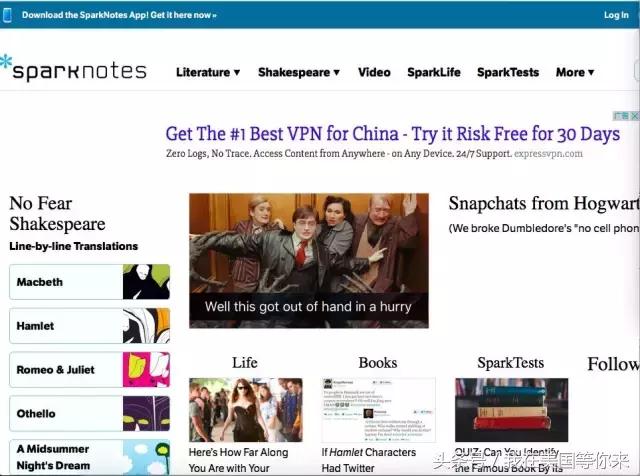The image size is (640, 476).
Task: Expand the Shakespeare dropdown menu
Action: (x=299, y=72)
